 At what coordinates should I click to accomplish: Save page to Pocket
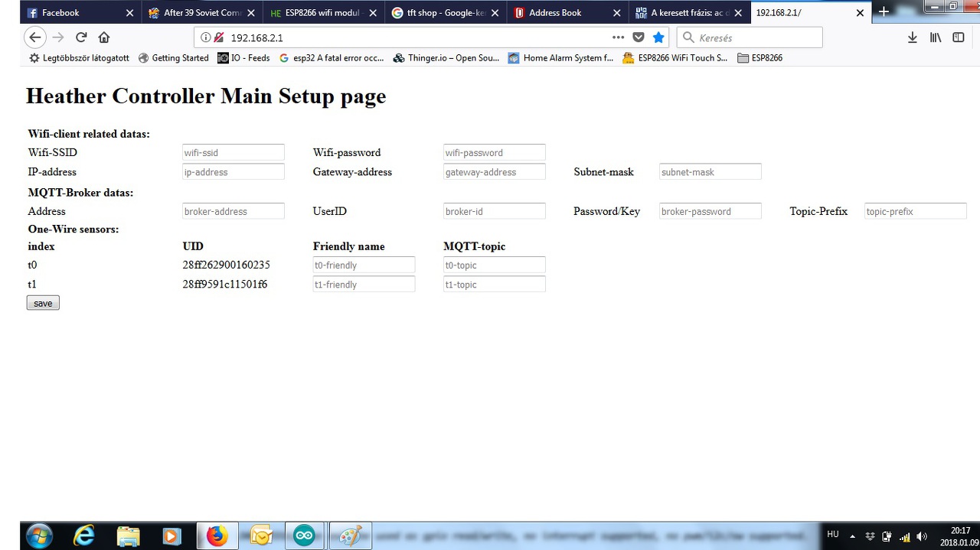639,37
